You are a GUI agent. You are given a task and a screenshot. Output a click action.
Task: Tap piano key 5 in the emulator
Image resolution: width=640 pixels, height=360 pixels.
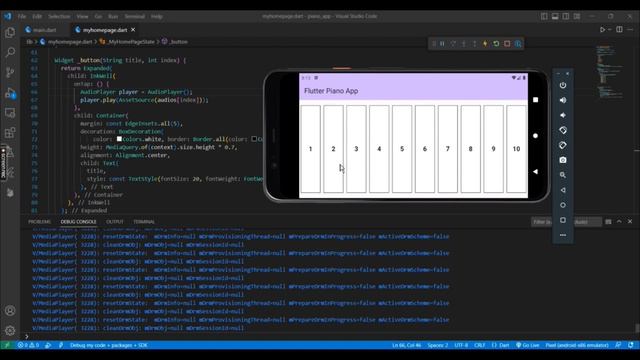coord(402,149)
